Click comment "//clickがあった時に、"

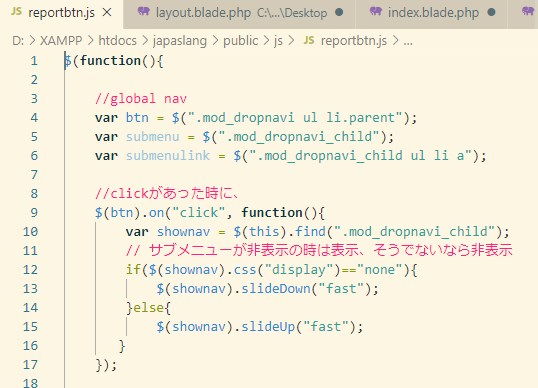[x=167, y=193]
